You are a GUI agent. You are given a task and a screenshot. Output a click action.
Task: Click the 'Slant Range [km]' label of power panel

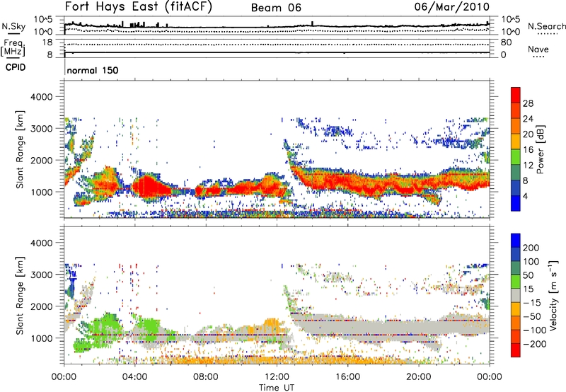pos(20,149)
